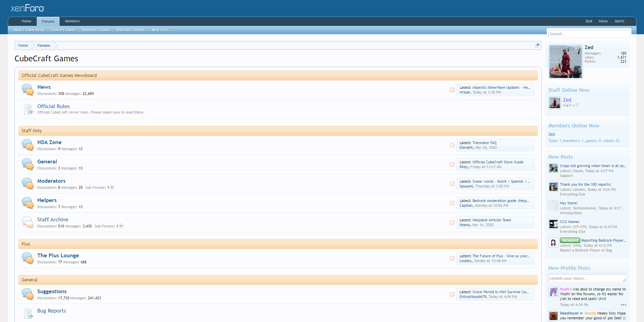The width and height of the screenshot is (644, 322).
Task: Open Watched Threads
Action: point(131,30)
